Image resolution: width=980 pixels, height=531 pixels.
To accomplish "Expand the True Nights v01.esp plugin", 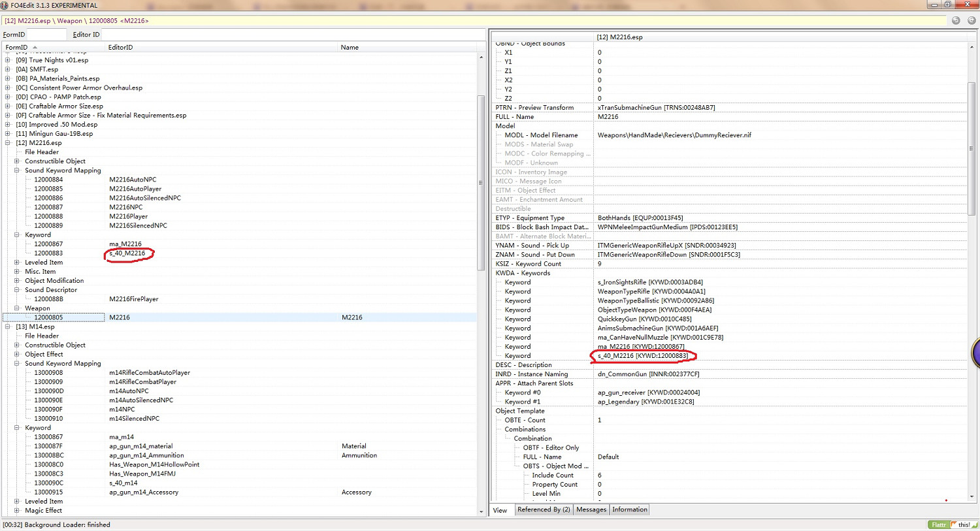I will pyautogui.click(x=8, y=60).
